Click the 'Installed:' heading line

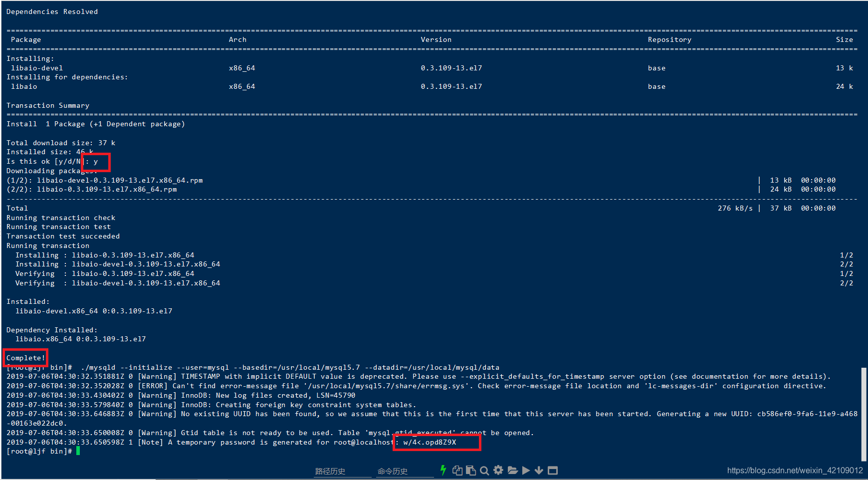(x=28, y=301)
